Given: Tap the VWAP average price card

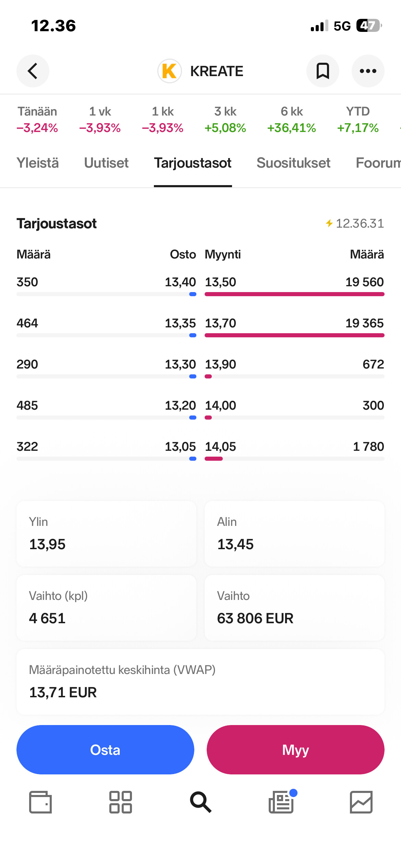Looking at the screenshot, I should 200,682.
